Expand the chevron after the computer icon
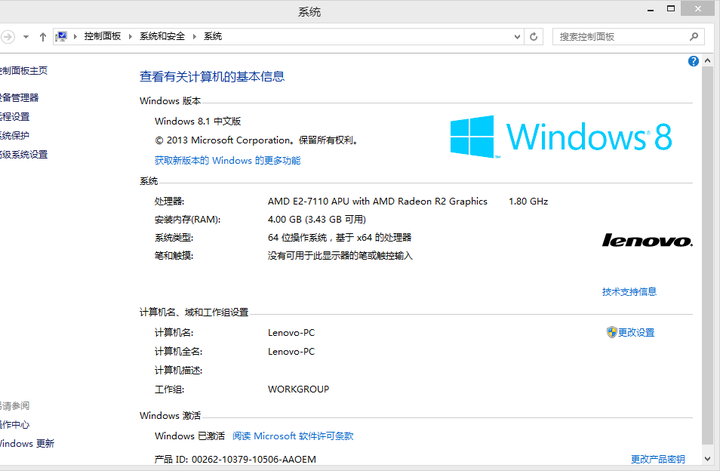This screenshot has height=471, width=720. coord(75,36)
